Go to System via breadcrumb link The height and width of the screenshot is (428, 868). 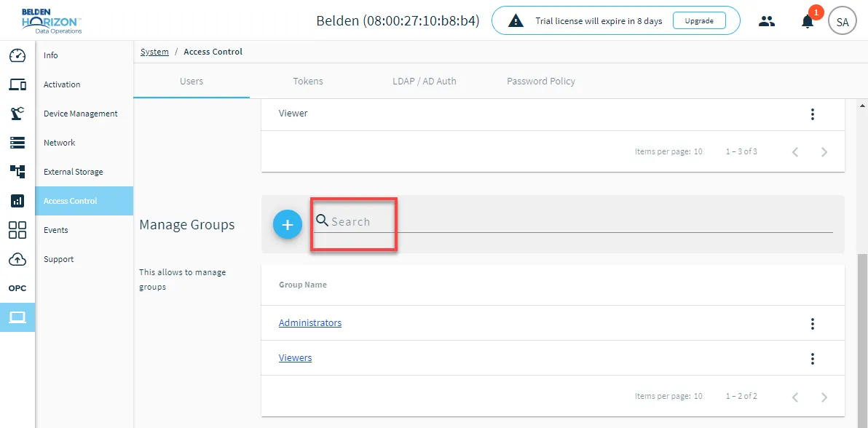[x=154, y=52]
